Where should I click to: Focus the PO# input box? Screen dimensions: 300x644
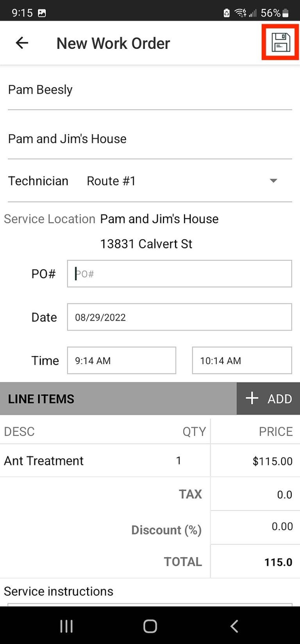click(x=179, y=274)
